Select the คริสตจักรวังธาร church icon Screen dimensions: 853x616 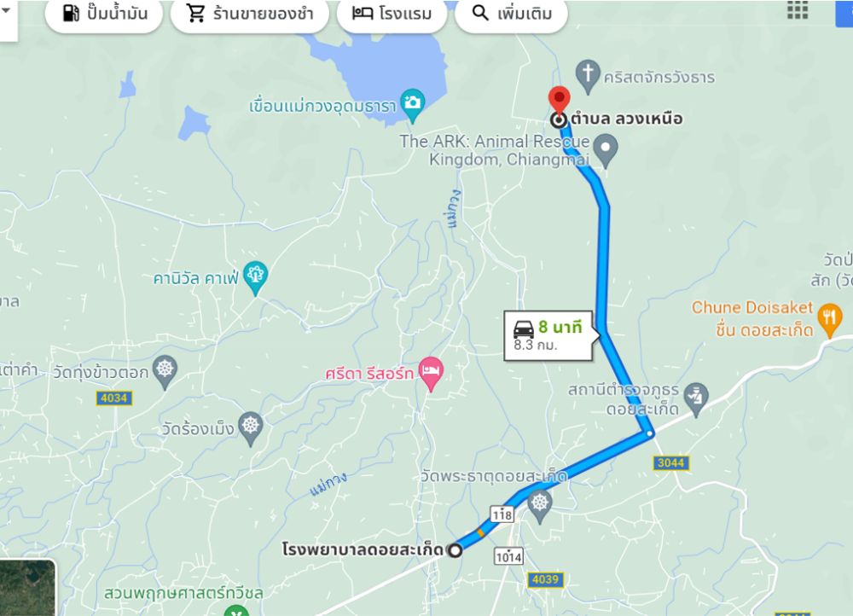(x=588, y=76)
